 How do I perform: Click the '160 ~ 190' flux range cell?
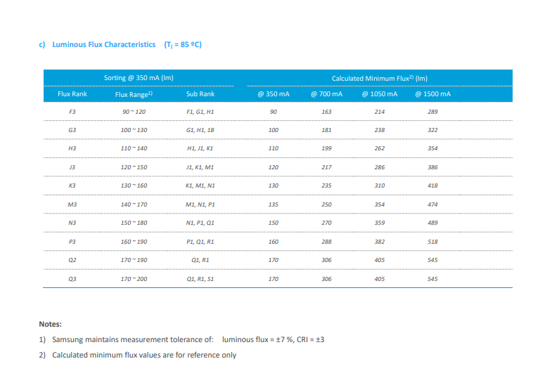tap(134, 241)
